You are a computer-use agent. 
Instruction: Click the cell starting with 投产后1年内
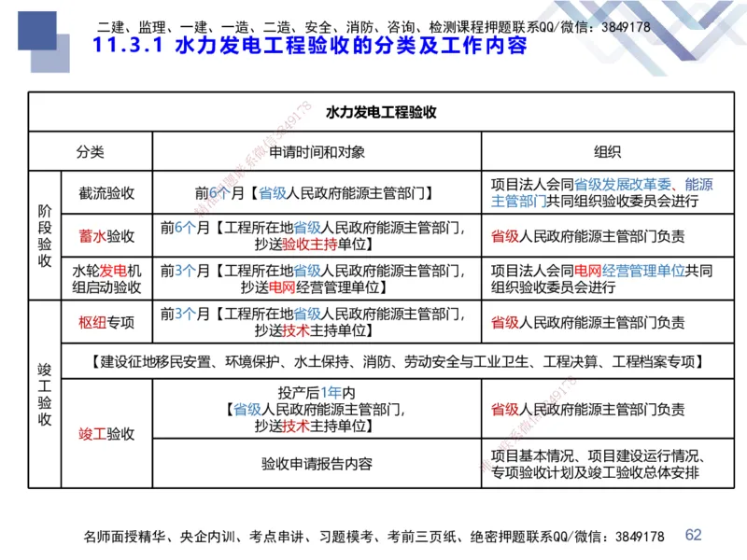point(317,408)
